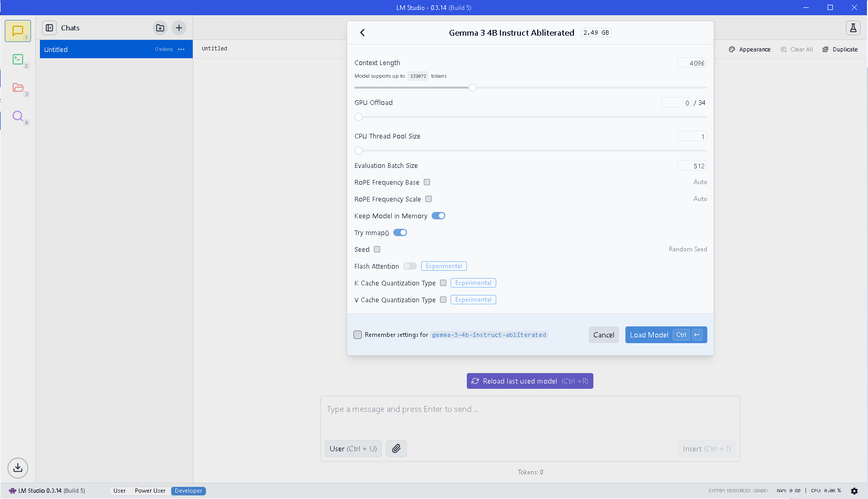Viewport: 868px width, 499px height.
Task: Click the paperclip attach file icon
Action: tap(396, 449)
